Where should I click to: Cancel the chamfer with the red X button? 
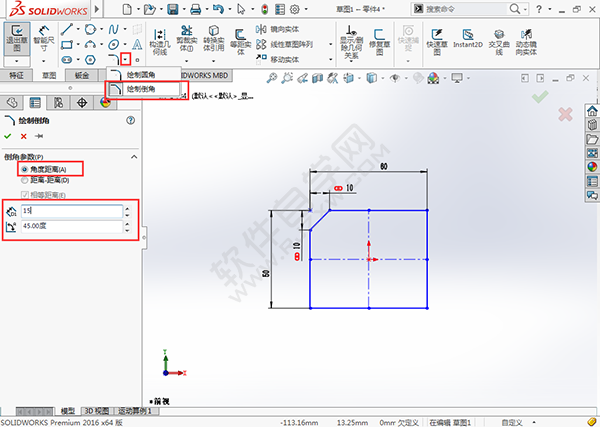click(x=23, y=136)
